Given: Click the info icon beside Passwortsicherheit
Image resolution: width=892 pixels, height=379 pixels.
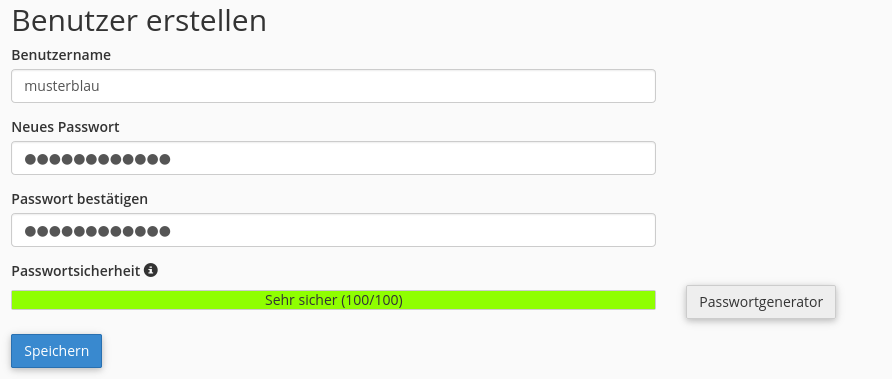Looking at the screenshot, I should (151, 270).
